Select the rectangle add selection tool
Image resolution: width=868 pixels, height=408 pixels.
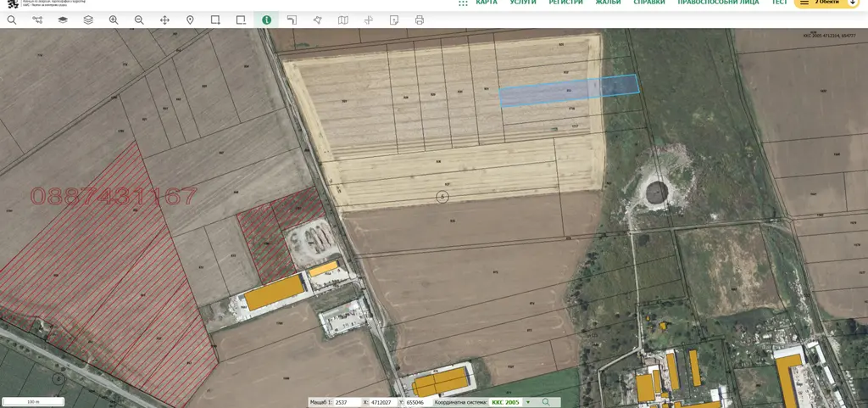215,20
